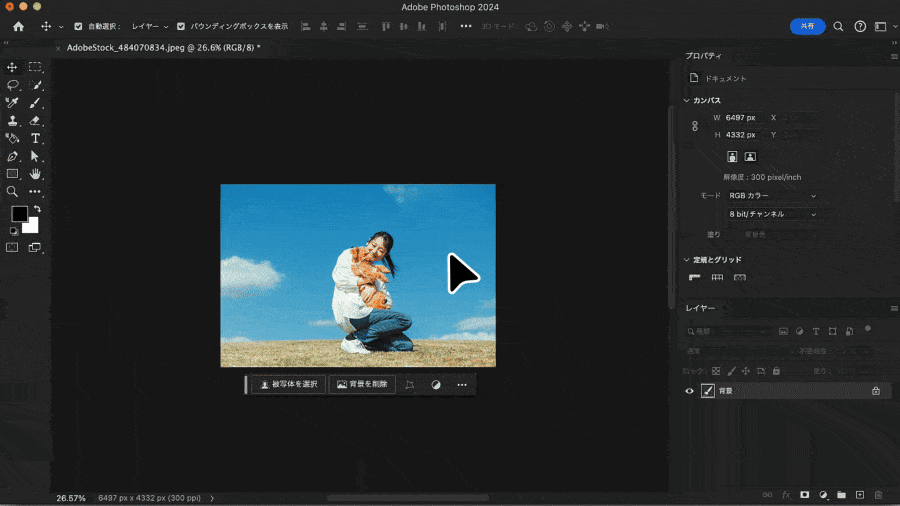This screenshot has height=506, width=900.
Task: Open the レイヤー auto-select dropdown
Action: tap(150, 26)
